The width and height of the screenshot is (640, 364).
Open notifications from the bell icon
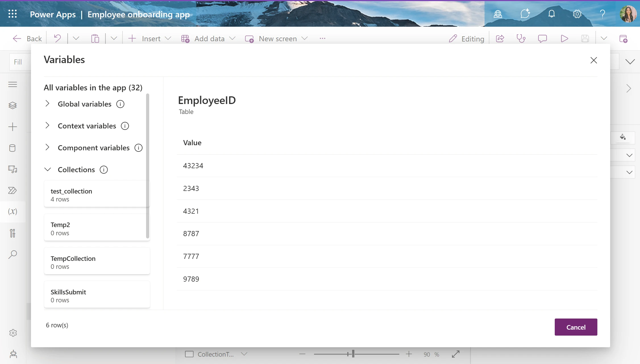coord(551,14)
